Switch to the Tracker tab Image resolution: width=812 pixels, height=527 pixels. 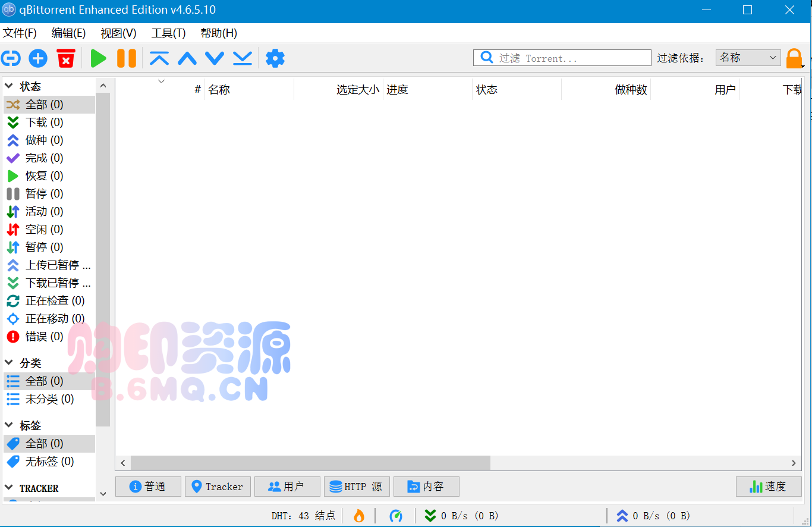click(x=218, y=487)
